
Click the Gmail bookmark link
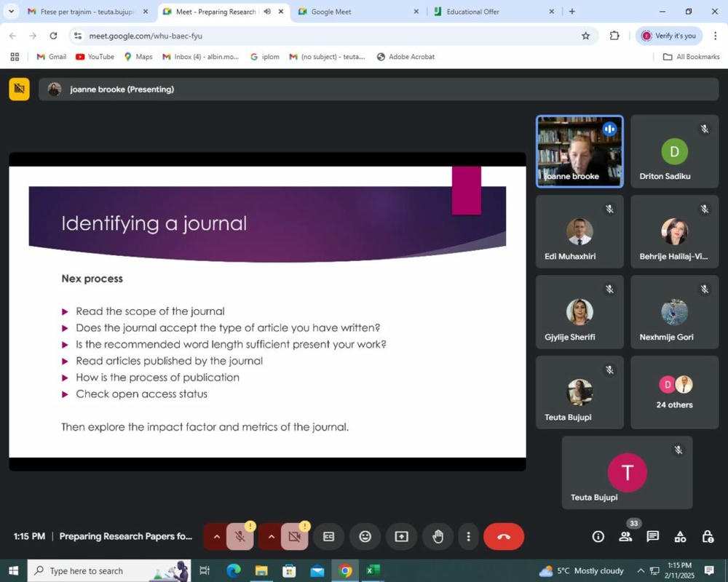click(x=51, y=57)
